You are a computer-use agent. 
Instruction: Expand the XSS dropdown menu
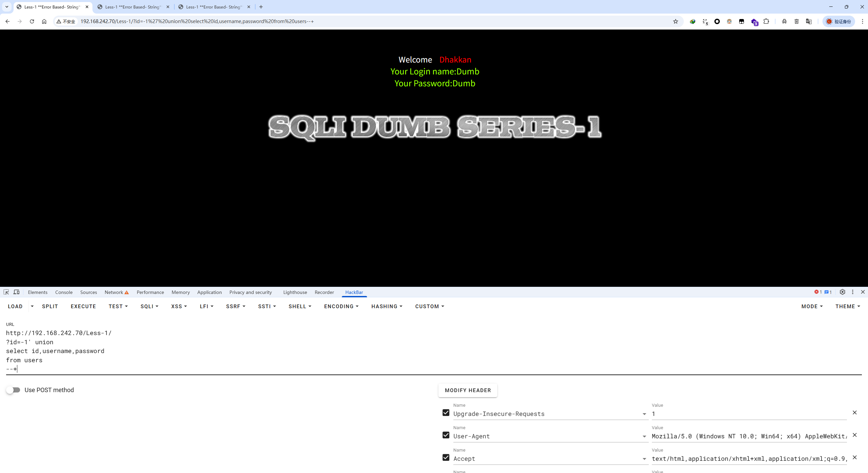179,306
